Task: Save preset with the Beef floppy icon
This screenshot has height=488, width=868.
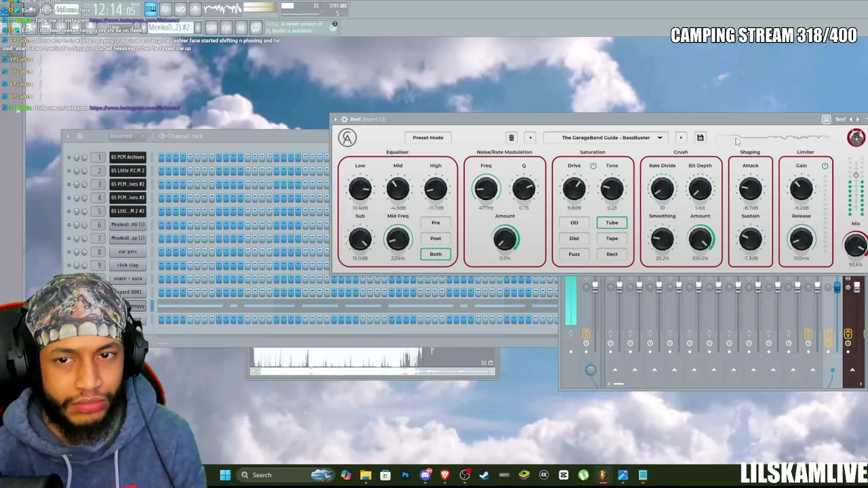Action: pyautogui.click(x=701, y=138)
